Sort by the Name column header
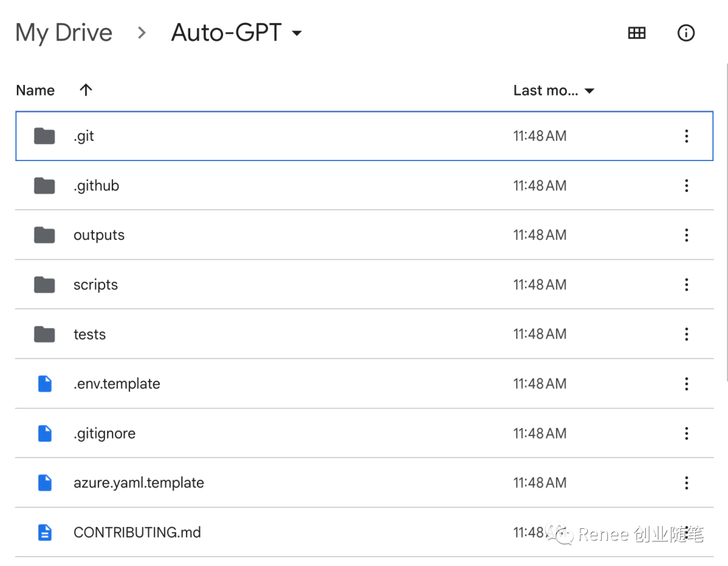 pyautogui.click(x=35, y=90)
